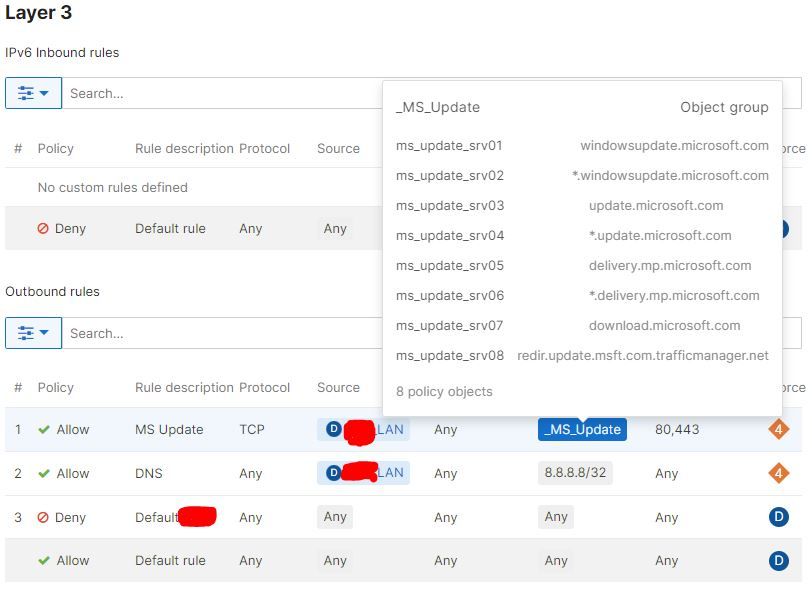Click the green Allow checkmark on DNS rule
Viewport: 812px width, 589px height.
click(x=44, y=473)
